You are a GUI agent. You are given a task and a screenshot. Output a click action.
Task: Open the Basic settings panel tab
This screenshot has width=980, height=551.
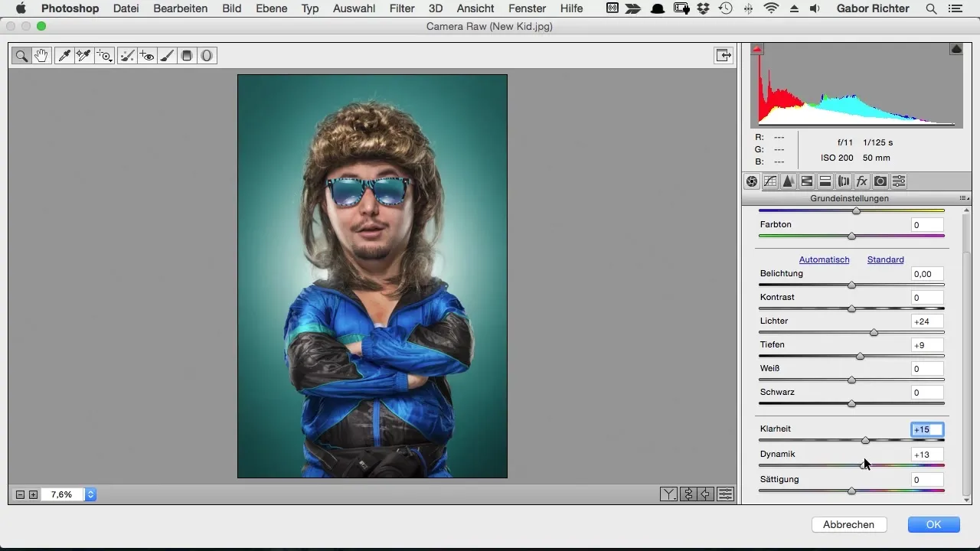[x=752, y=181]
